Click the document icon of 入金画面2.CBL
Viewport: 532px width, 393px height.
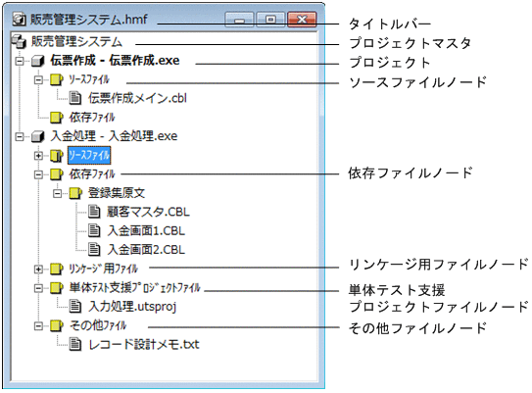[x=94, y=250]
